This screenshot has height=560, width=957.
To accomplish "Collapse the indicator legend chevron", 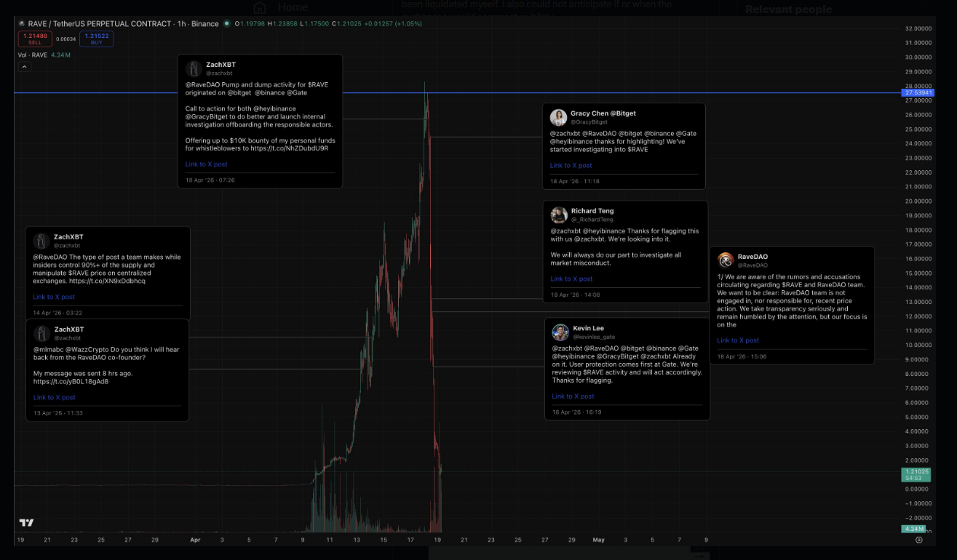I will click(24, 67).
